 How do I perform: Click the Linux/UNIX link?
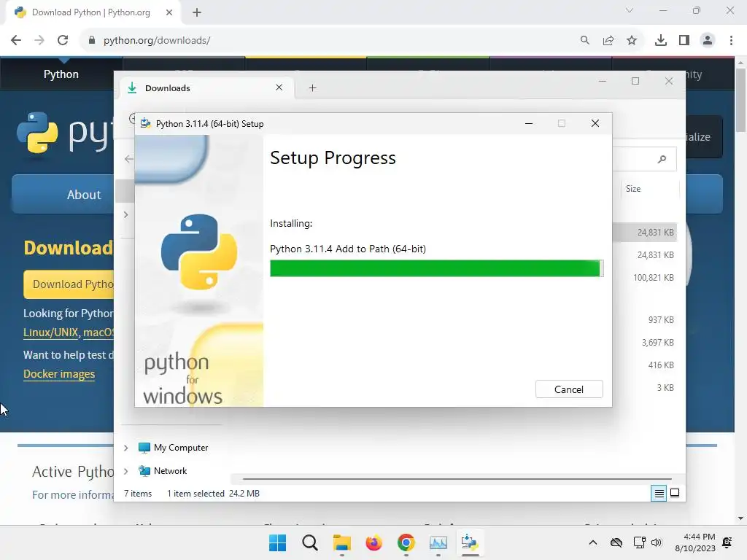(x=50, y=332)
